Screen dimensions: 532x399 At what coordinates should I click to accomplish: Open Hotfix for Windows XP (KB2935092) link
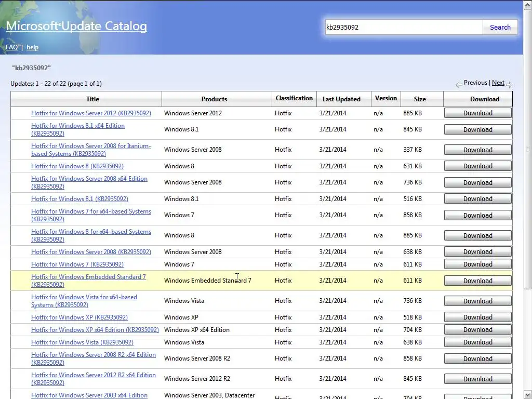tap(79, 317)
